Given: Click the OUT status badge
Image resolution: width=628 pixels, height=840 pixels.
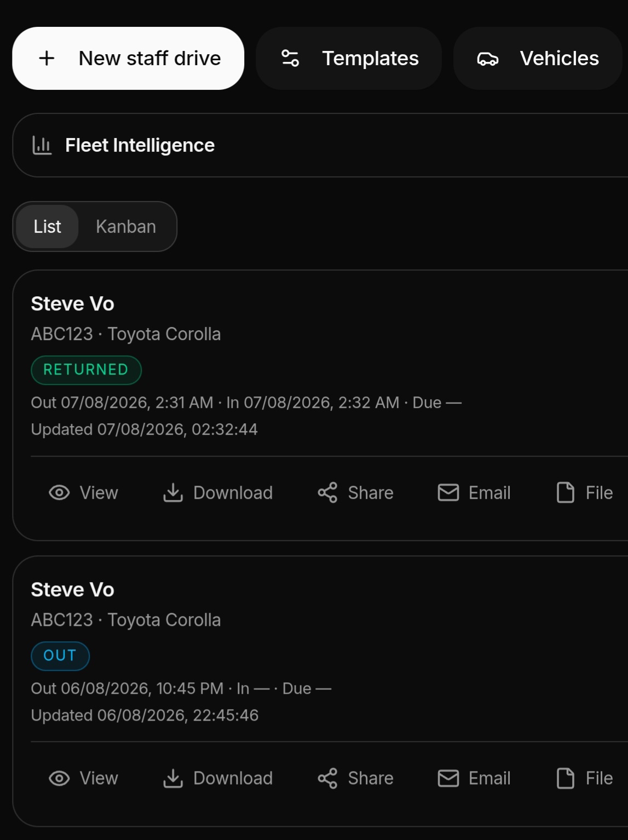Looking at the screenshot, I should pyautogui.click(x=60, y=655).
